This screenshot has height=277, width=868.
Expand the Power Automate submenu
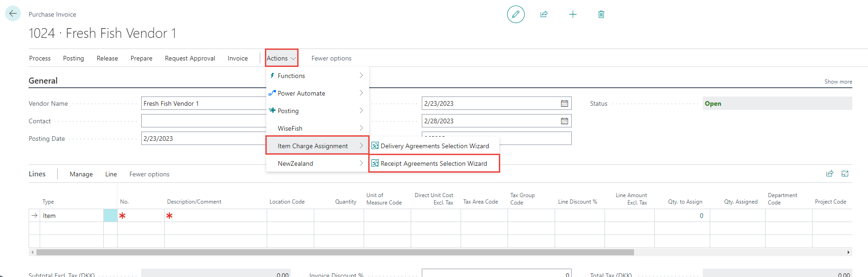317,93
